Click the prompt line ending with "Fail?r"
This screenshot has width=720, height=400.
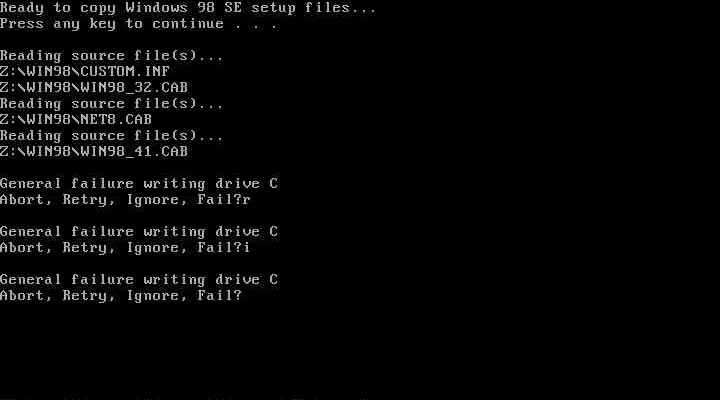pyautogui.click(x=125, y=200)
